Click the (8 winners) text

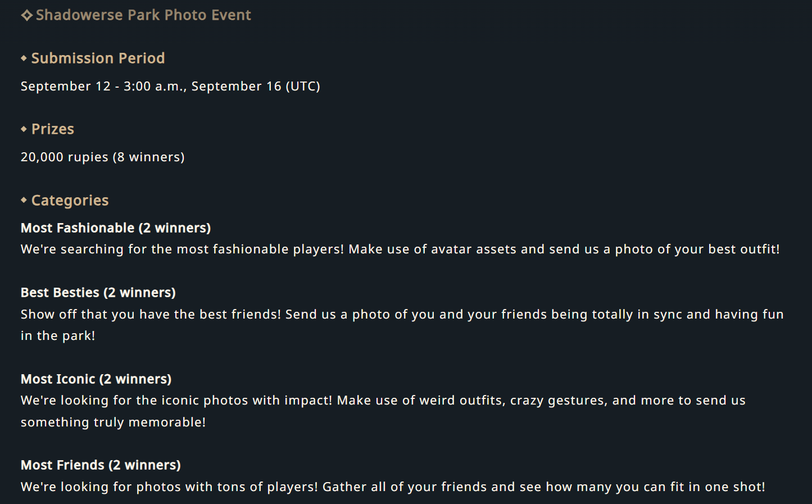[149, 157]
